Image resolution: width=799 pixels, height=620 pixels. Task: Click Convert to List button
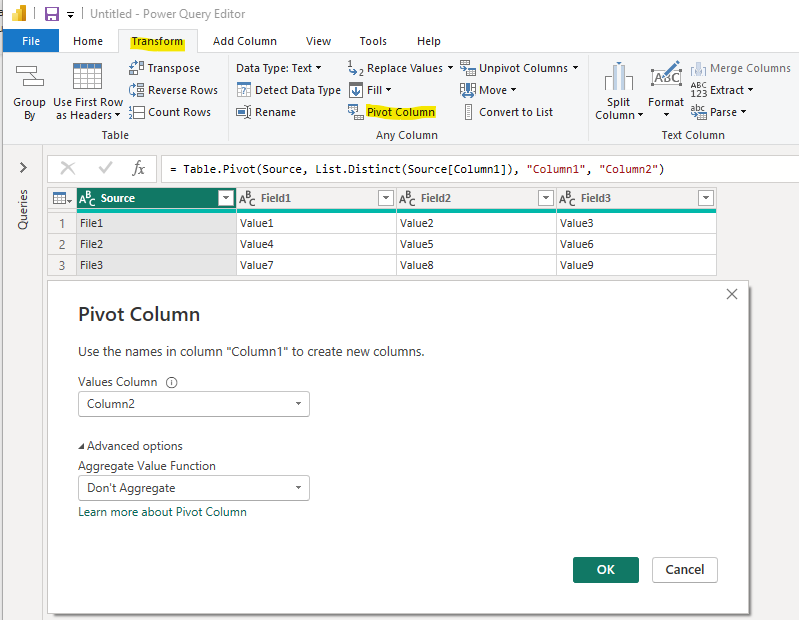[x=508, y=112]
